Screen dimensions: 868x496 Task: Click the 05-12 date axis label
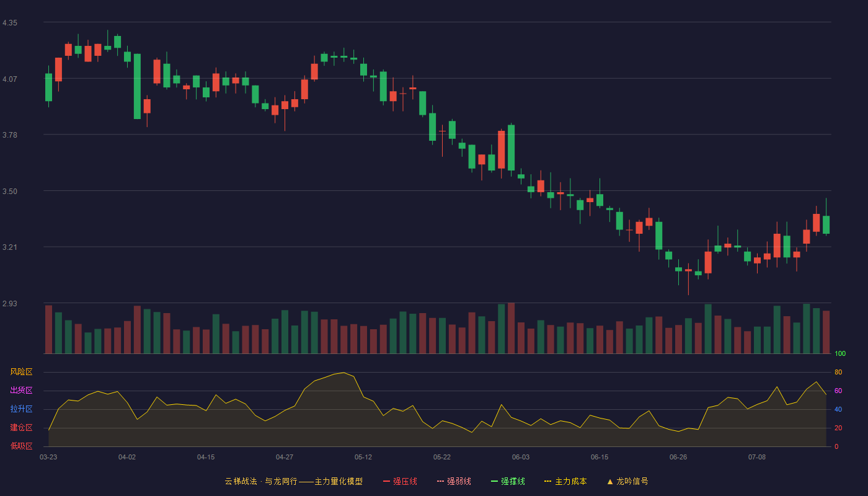(363, 457)
